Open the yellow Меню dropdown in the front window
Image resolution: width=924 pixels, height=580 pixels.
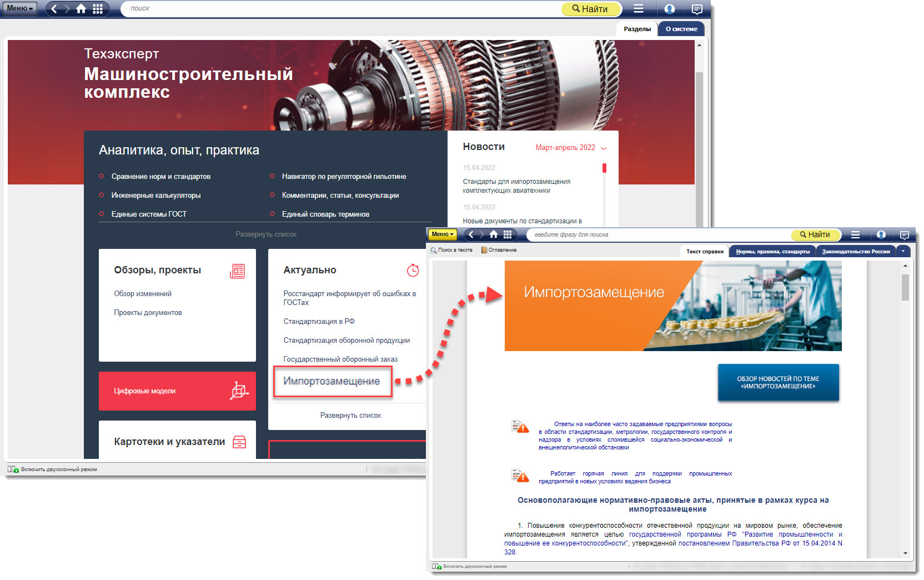(x=443, y=234)
